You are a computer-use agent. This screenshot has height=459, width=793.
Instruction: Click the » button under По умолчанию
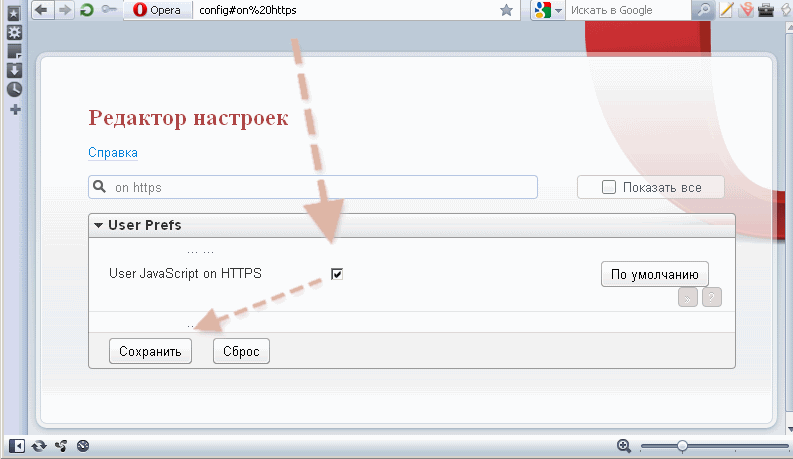coord(687,297)
